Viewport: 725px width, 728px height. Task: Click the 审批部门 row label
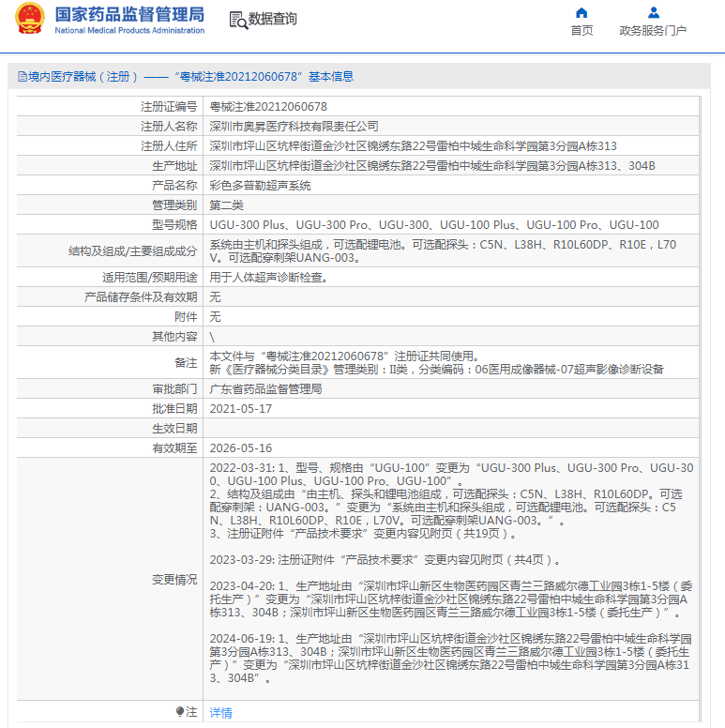click(174, 389)
